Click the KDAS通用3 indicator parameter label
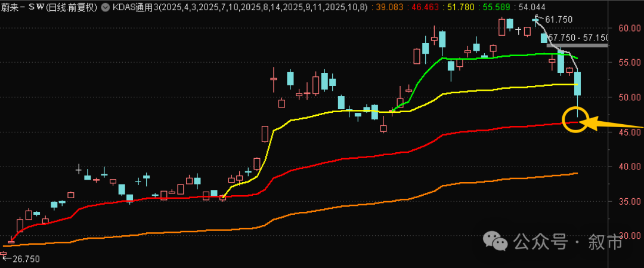 click(240, 7)
